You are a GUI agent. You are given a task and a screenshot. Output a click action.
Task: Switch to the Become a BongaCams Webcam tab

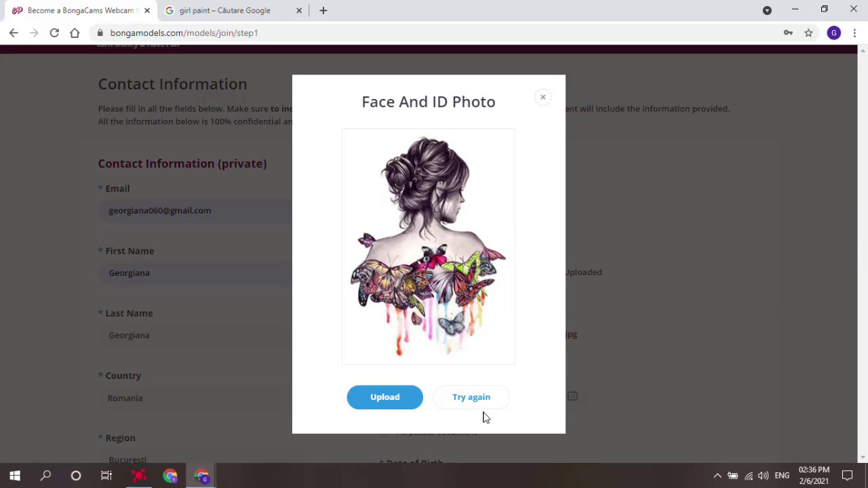click(79, 10)
